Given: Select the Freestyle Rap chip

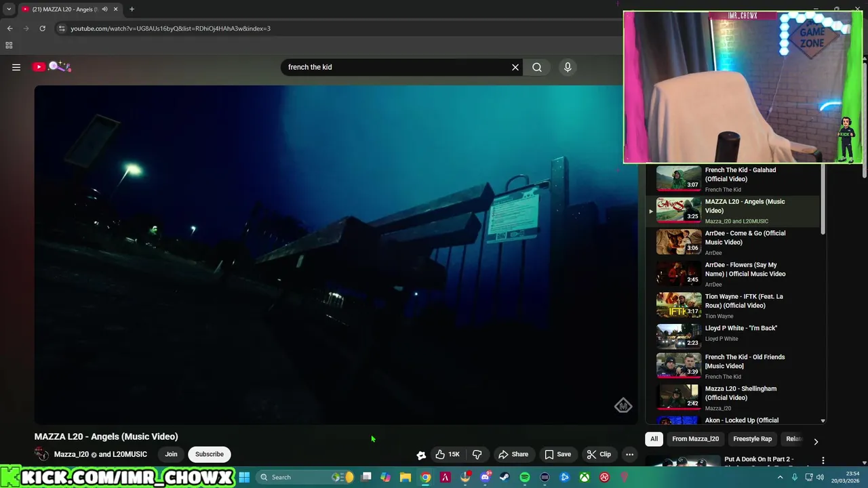Looking at the screenshot, I should click(752, 439).
